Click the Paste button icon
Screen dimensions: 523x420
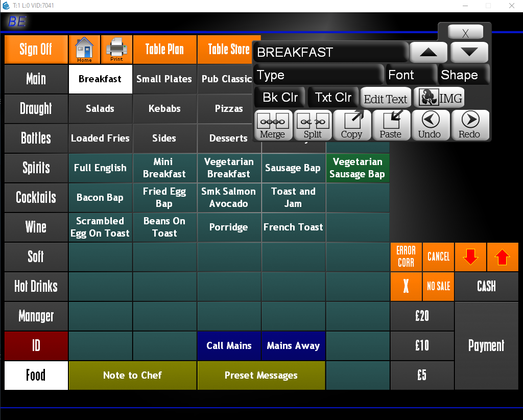[x=391, y=125]
